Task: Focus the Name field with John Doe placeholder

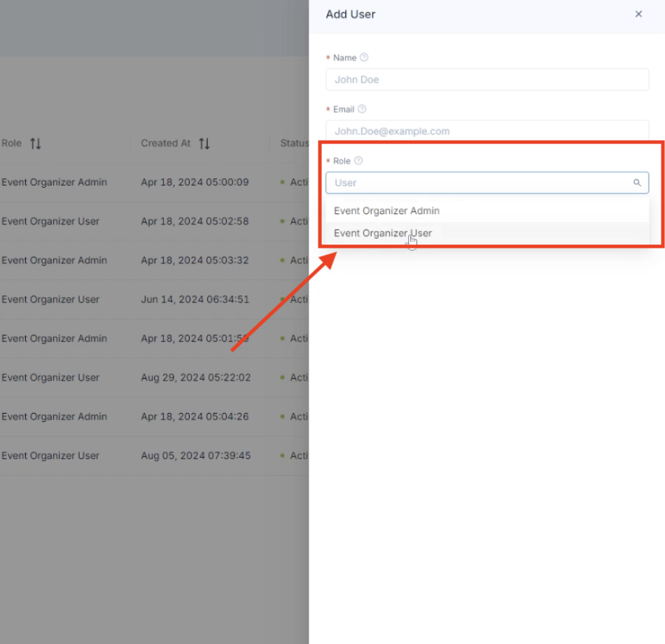Action: (x=486, y=80)
